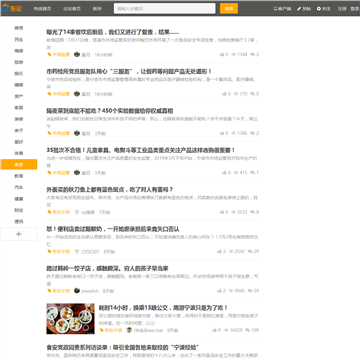Like the 秋刀鱼 blue spots post

tap(222, 212)
